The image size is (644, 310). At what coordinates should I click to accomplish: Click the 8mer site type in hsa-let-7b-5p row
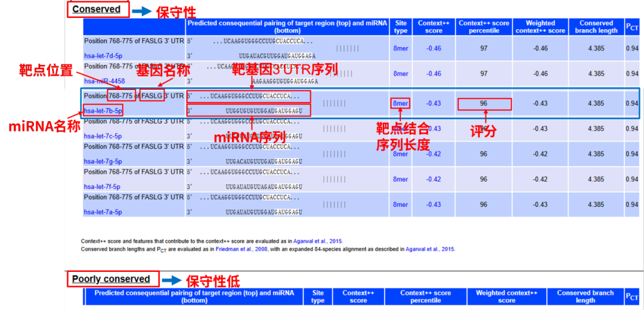pyautogui.click(x=401, y=104)
